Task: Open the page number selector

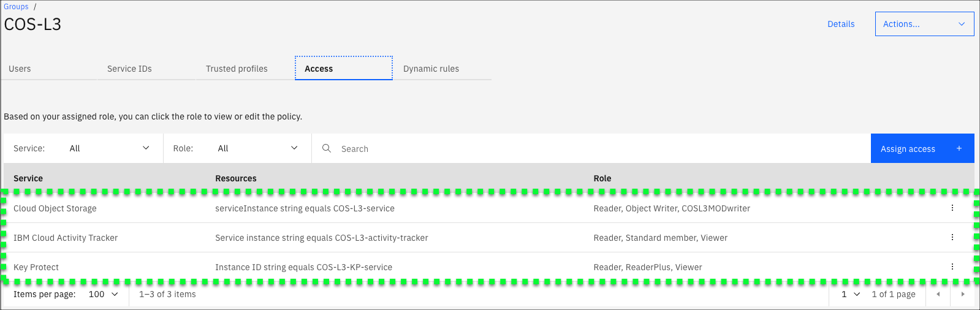Action: tap(851, 294)
